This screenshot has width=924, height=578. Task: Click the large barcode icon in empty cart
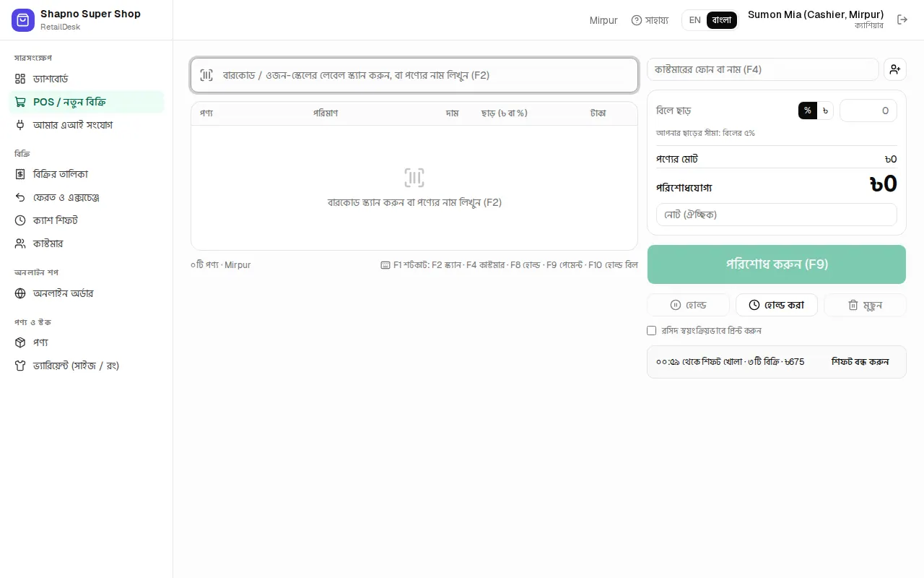click(414, 178)
